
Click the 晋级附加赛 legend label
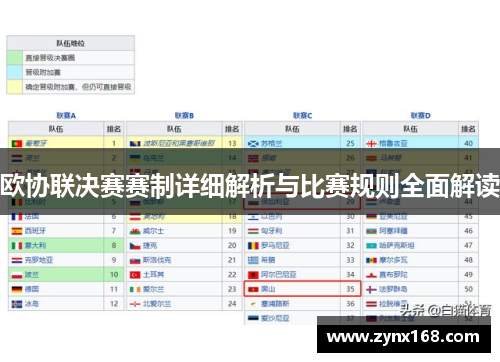[x=43, y=72]
